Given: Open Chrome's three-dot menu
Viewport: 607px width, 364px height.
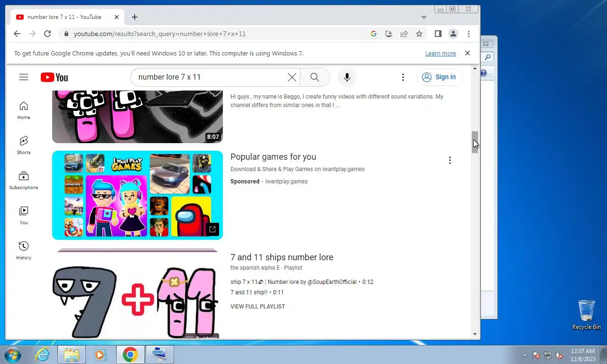Looking at the screenshot, I should tap(469, 34).
